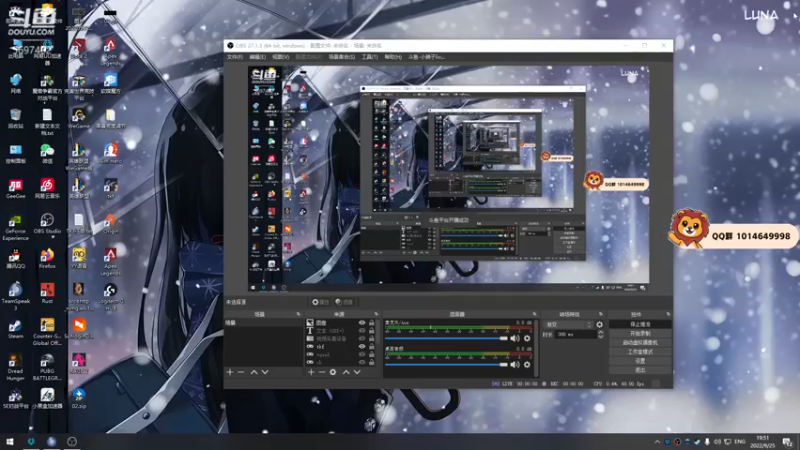Open 属性 properties in the source toolbar
Screen dimensions: 800x450
click(320, 302)
